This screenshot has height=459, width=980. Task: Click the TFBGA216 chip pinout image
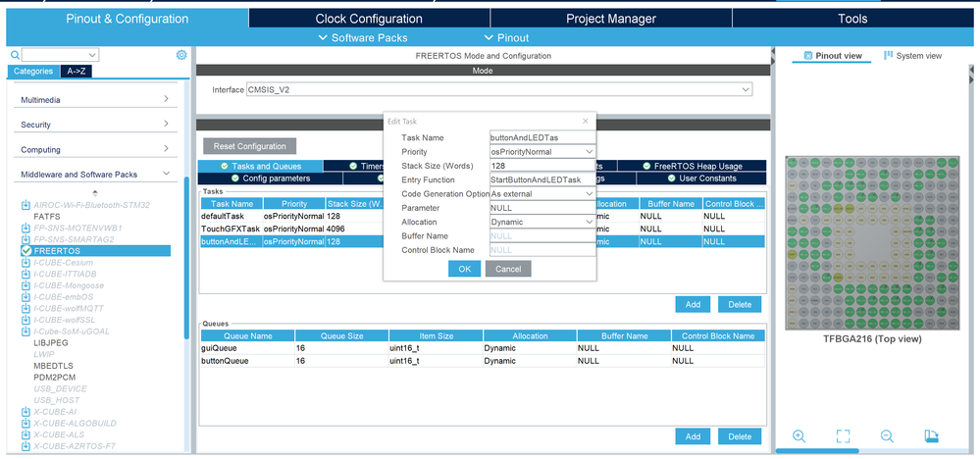pyautogui.click(x=872, y=243)
